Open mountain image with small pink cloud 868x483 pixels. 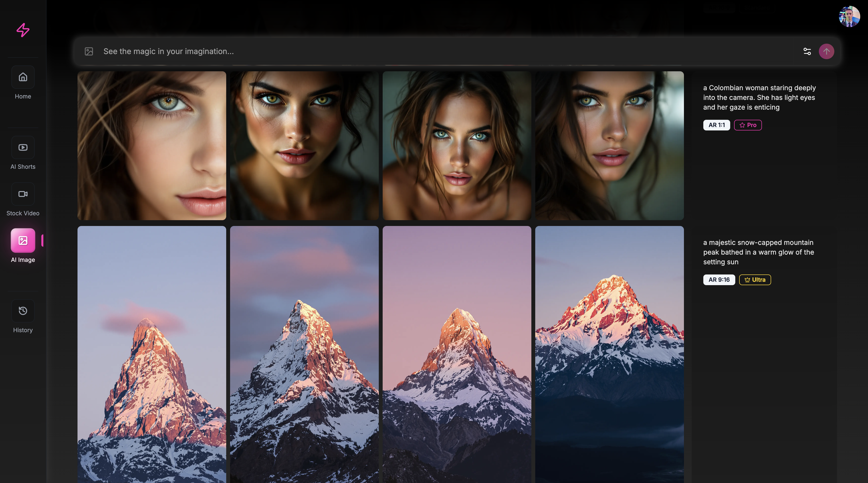point(152,354)
